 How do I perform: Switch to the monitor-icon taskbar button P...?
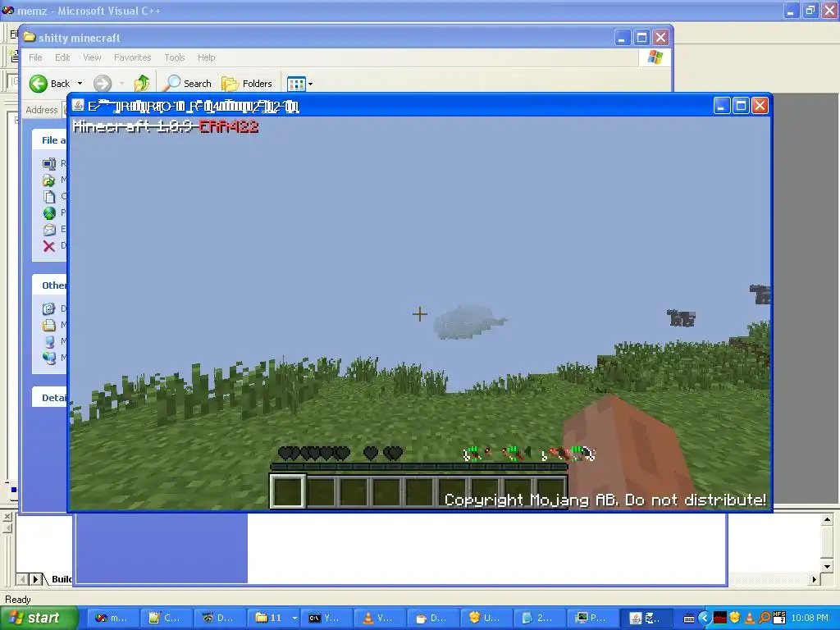(592, 618)
